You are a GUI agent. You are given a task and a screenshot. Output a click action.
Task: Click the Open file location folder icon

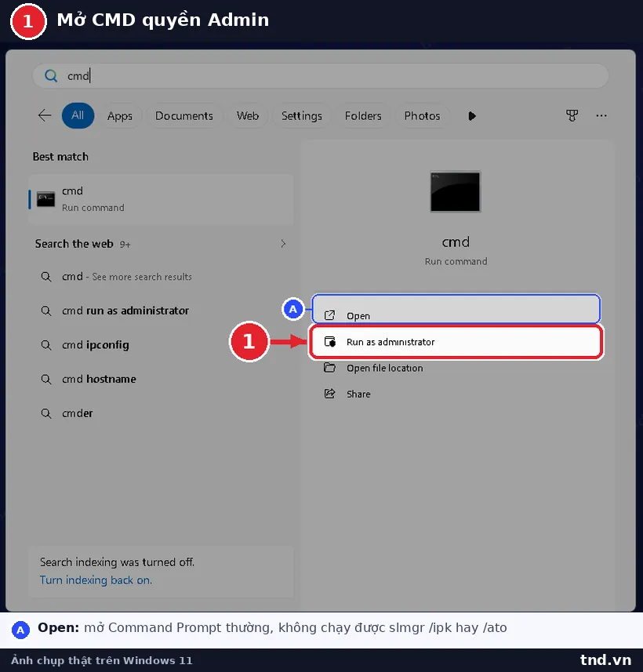tap(329, 368)
